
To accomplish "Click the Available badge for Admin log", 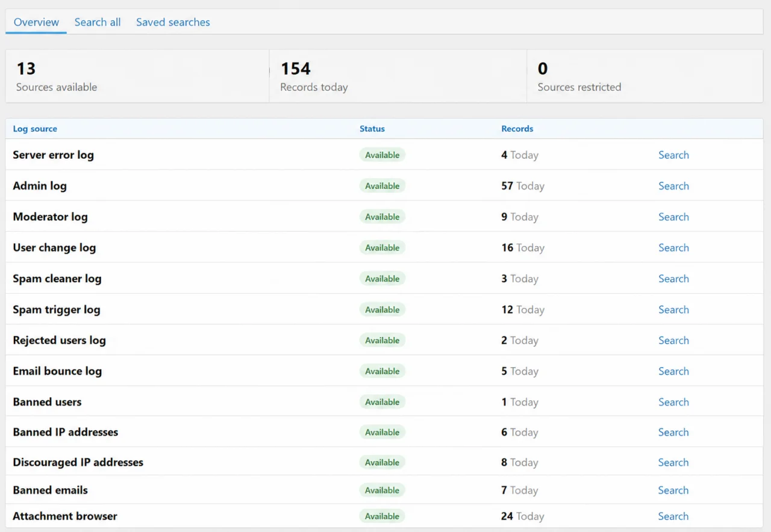I will click(382, 186).
